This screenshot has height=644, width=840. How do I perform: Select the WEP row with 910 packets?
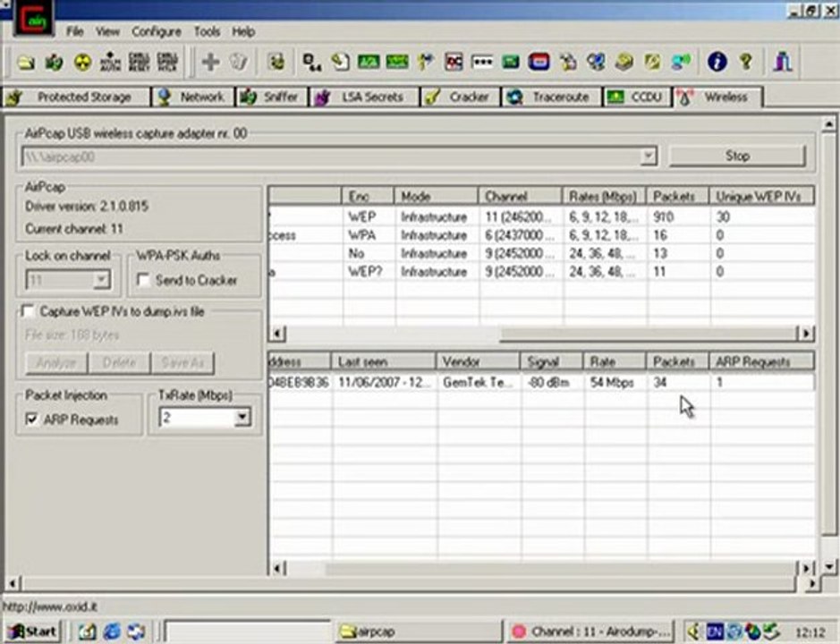point(541,217)
